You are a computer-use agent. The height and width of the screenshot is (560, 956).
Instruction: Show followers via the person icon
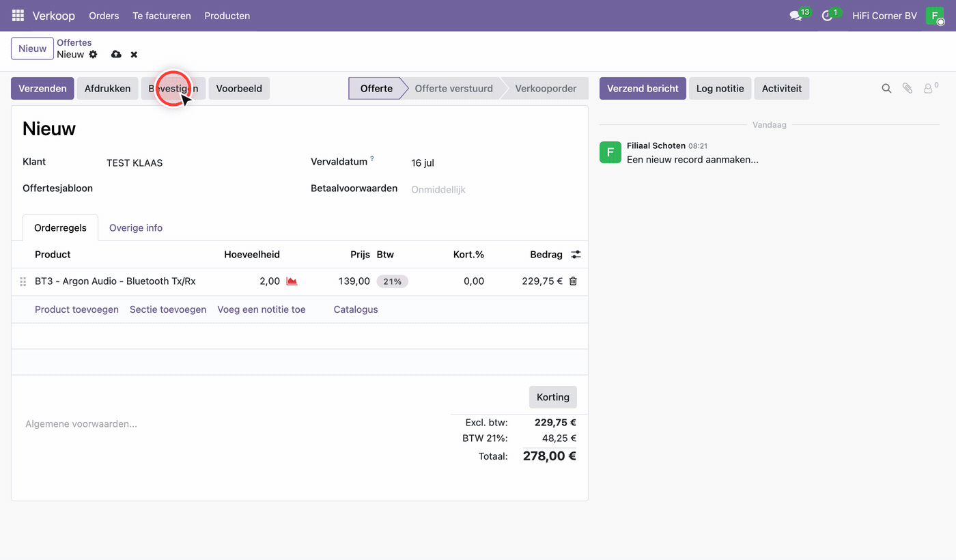click(930, 89)
